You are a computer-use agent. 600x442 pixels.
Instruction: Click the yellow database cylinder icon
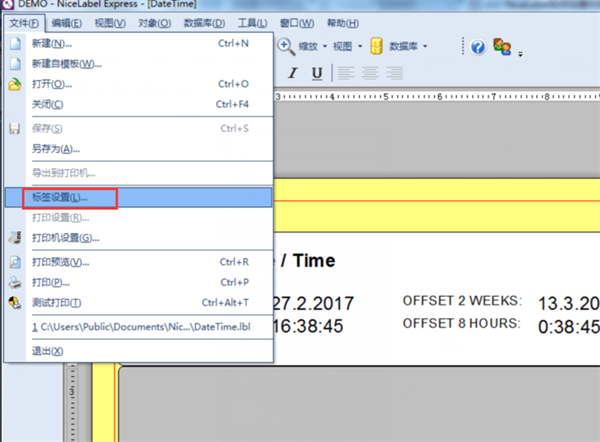click(377, 46)
